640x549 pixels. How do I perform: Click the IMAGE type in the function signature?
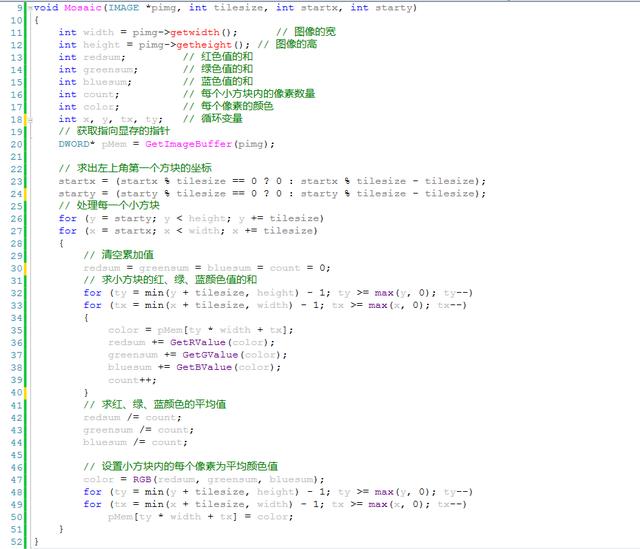(x=124, y=8)
